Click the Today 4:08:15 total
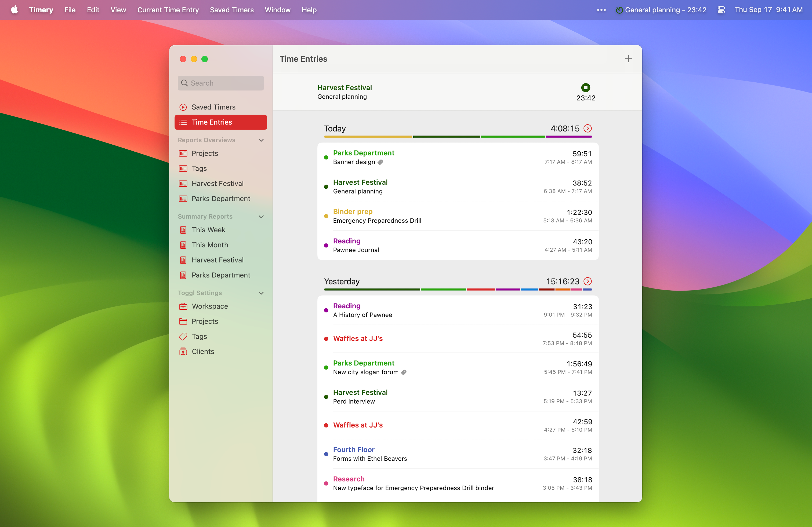The image size is (812, 527). pos(565,129)
